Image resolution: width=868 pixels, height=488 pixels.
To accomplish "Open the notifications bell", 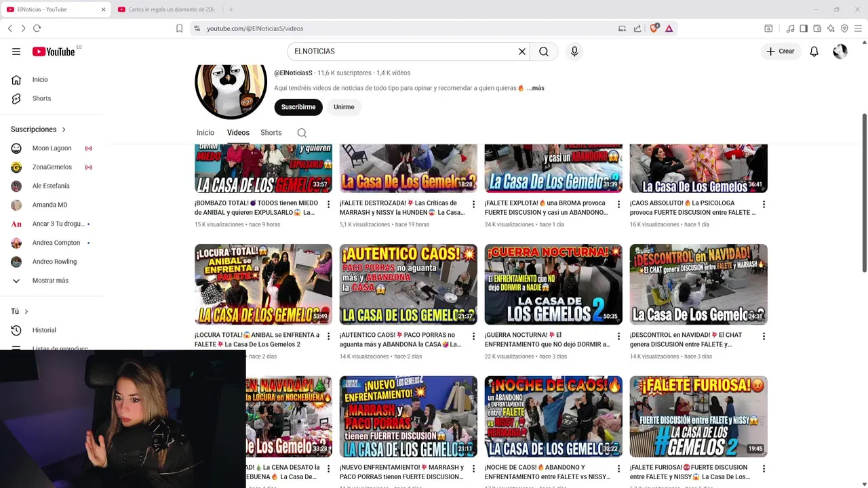I will pos(814,52).
